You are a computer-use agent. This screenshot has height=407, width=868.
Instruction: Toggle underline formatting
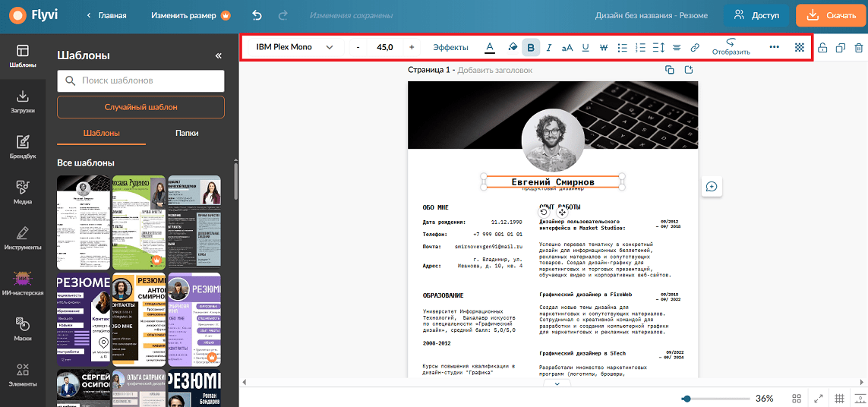pos(586,48)
